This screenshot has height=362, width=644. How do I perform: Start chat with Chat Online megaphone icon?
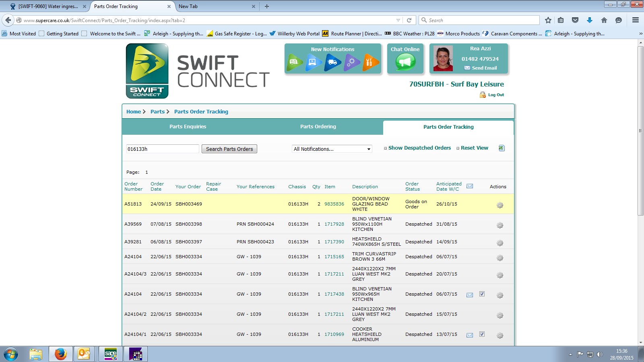(405, 62)
